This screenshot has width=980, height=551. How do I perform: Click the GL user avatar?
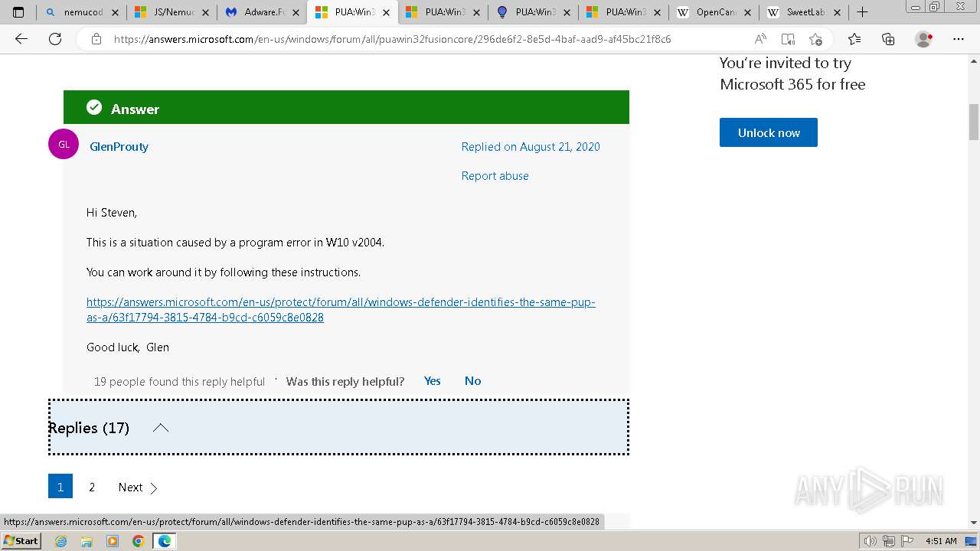(64, 144)
